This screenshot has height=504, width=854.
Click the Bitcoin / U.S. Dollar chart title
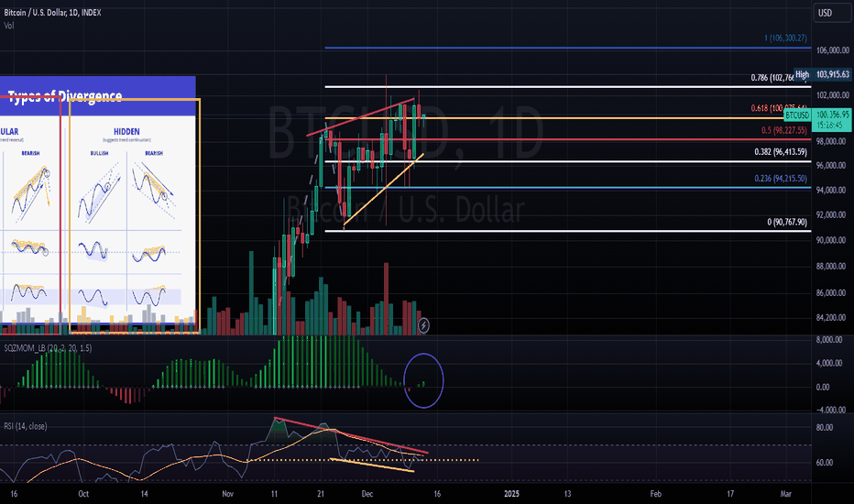(x=52, y=12)
